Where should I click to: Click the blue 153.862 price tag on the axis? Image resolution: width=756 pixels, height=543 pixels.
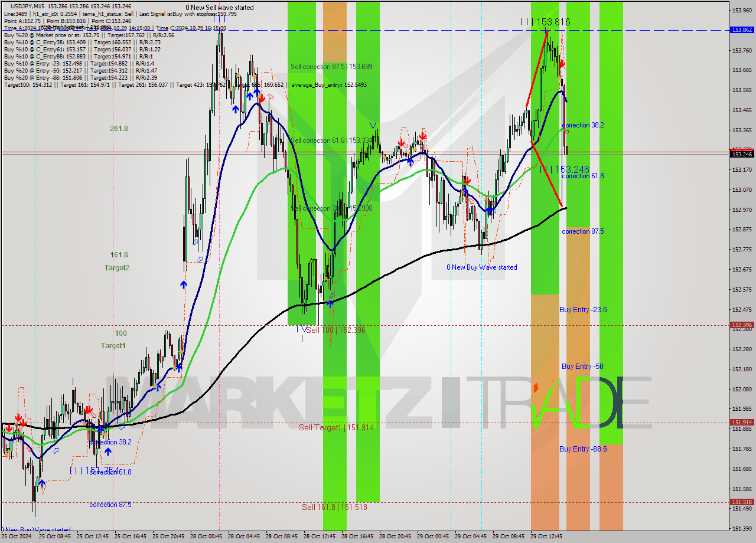(742, 30)
